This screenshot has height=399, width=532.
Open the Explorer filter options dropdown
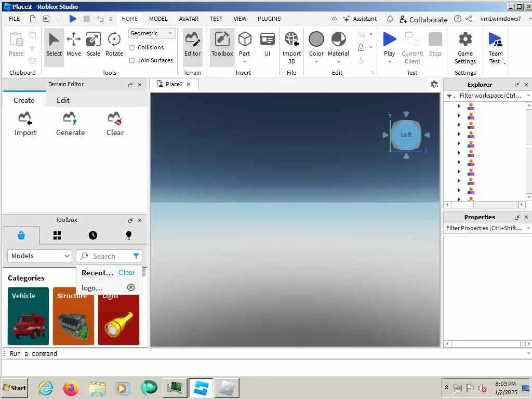pyautogui.click(x=450, y=96)
